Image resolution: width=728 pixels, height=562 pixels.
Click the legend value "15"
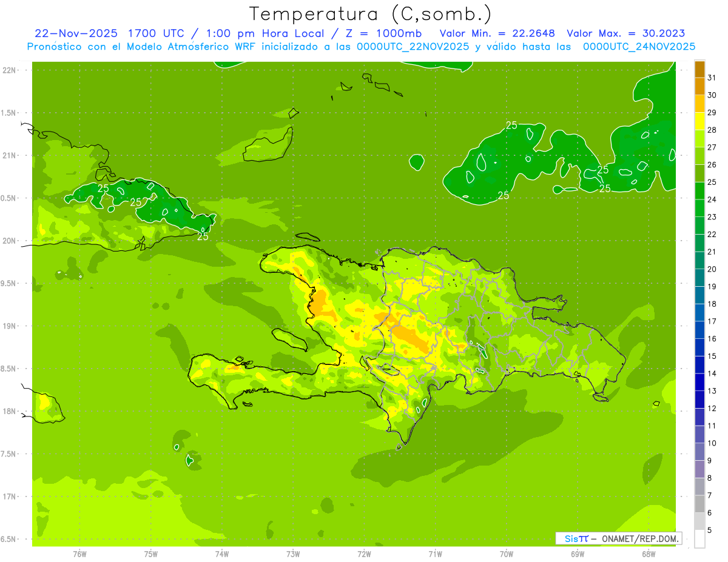[x=712, y=356]
